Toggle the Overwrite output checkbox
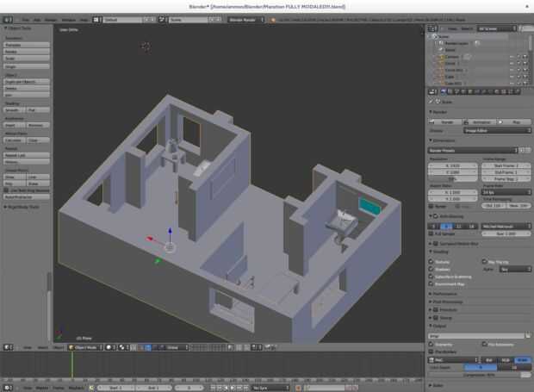This screenshot has height=392, width=534. [x=431, y=345]
